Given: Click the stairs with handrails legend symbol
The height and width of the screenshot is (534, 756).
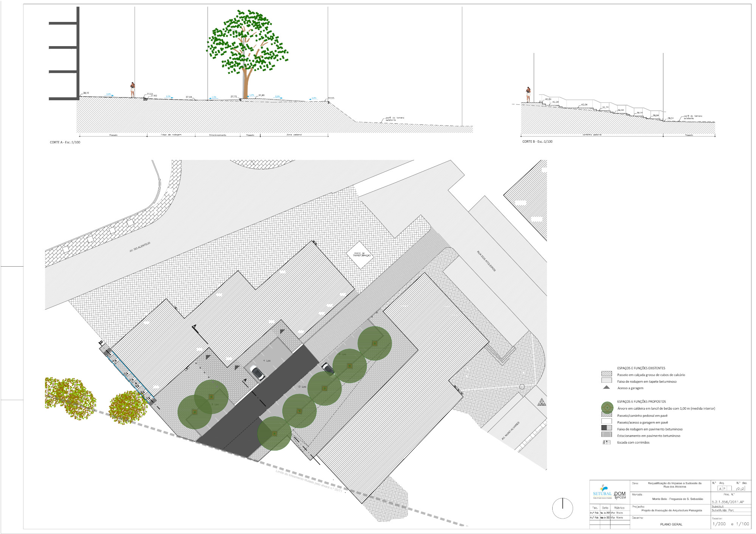Looking at the screenshot, I should click(x=606, y=442).
